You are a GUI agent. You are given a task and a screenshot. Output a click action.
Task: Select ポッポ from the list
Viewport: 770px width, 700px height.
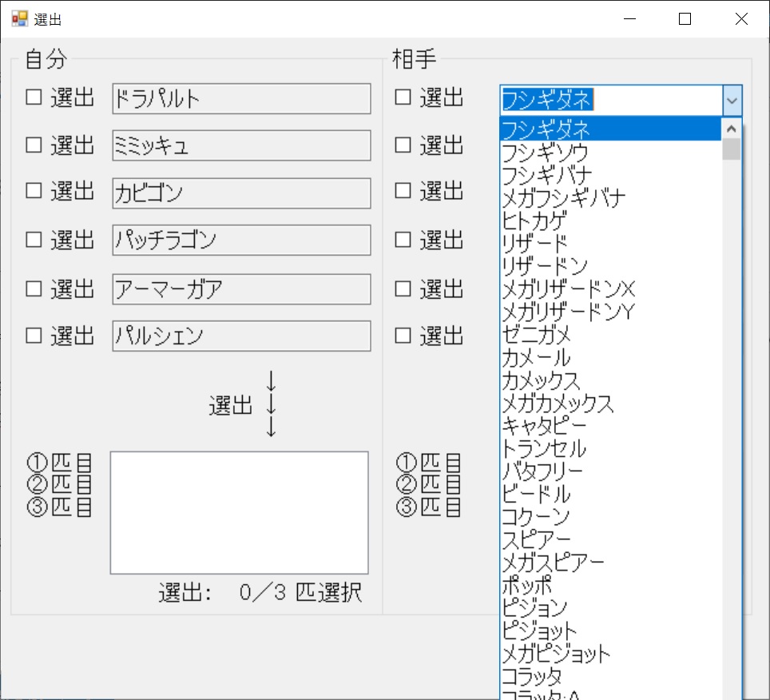pyautogui.click(x=610, y=586)
